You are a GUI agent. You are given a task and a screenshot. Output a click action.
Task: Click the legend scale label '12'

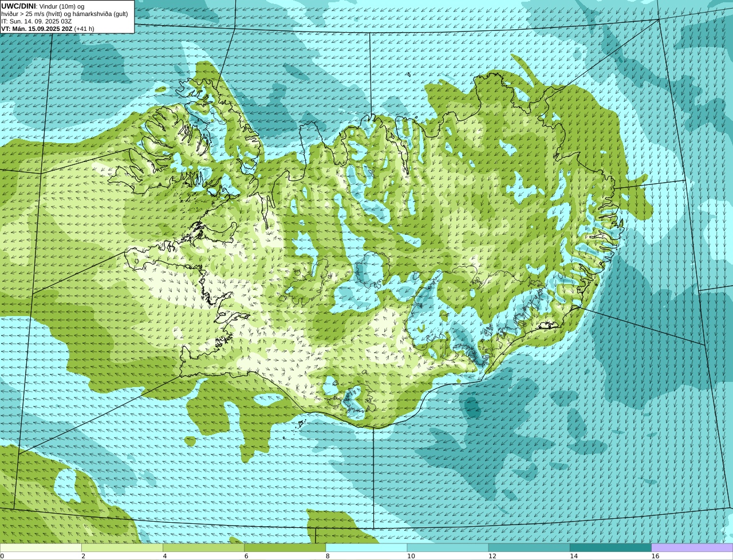(492, 556)
